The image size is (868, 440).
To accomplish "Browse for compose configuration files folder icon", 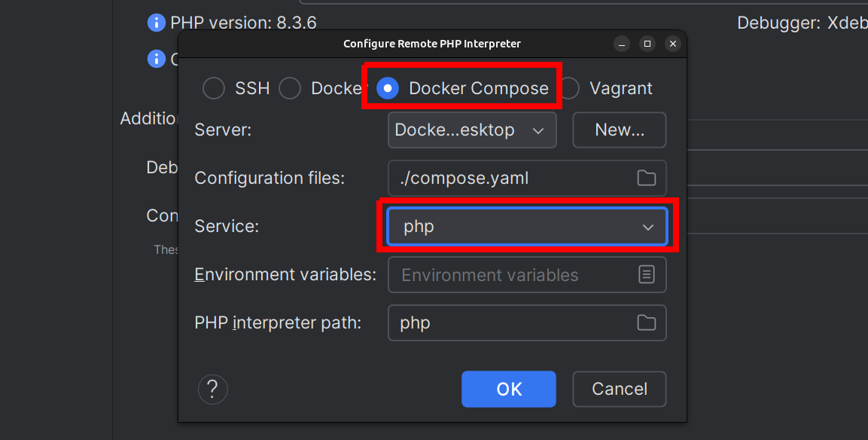I will [646, 179].
